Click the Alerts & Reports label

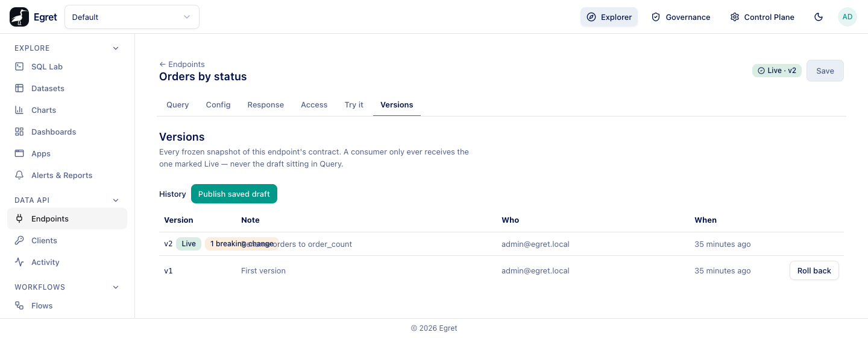click(62, 175)
